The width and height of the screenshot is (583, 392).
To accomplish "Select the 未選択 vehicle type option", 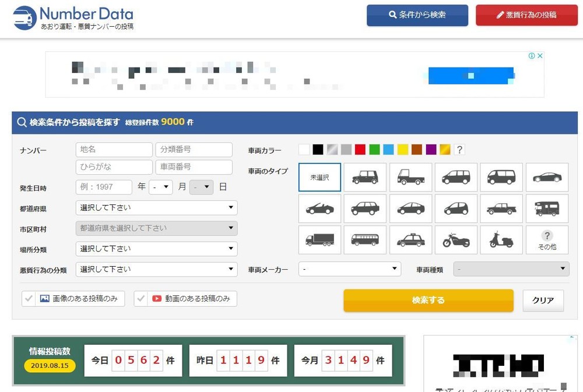I will [x=319, y=177].
